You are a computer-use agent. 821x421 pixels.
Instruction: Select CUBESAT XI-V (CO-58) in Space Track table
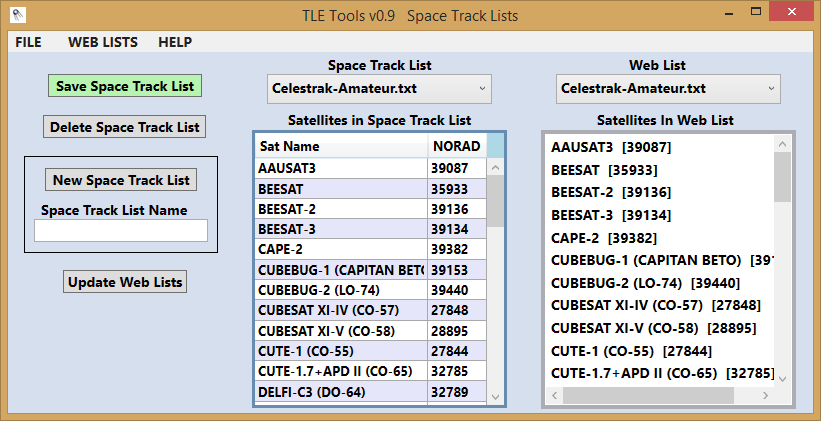click(x=371, y=331)
